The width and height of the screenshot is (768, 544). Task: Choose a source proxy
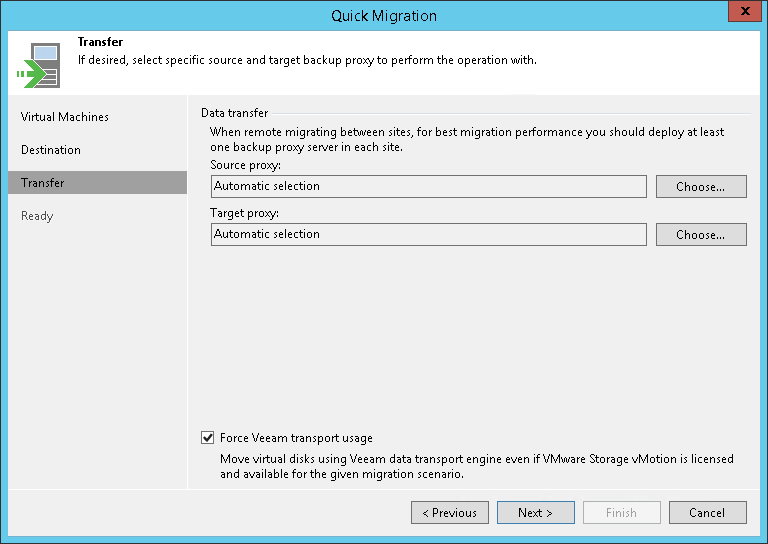pyautogui.click(x=700, y=187)
